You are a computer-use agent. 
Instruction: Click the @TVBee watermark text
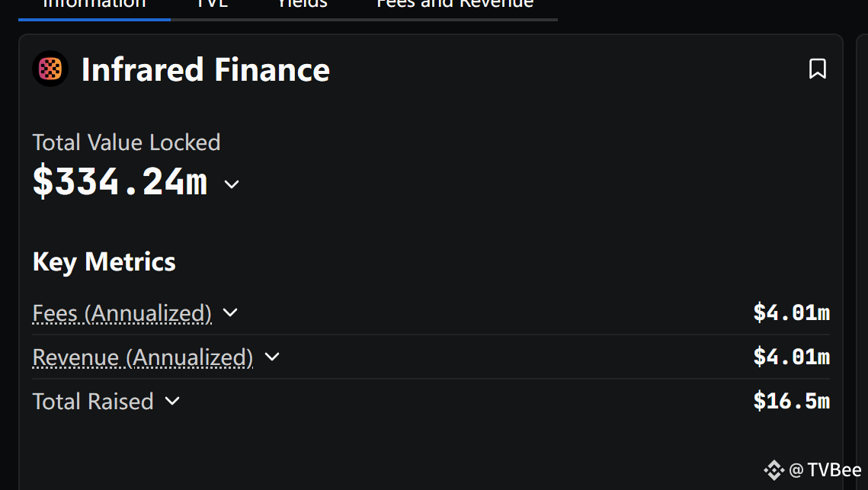click(825, 470)
